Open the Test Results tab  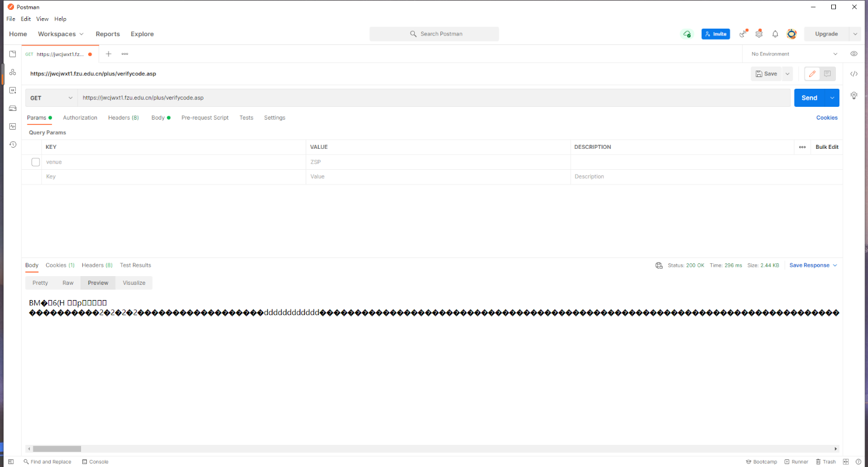135,265
